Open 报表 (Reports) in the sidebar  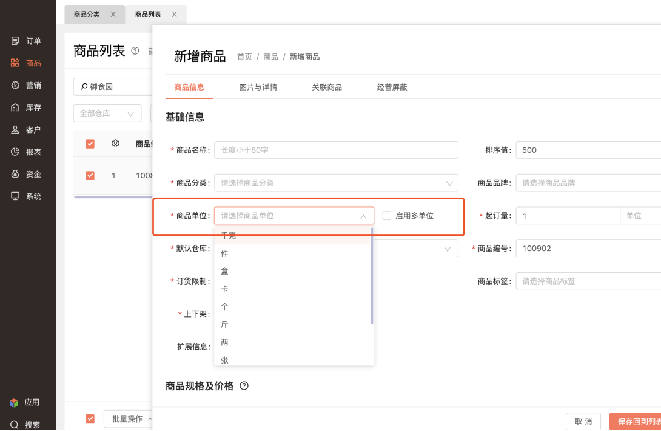tap(26, 152)
